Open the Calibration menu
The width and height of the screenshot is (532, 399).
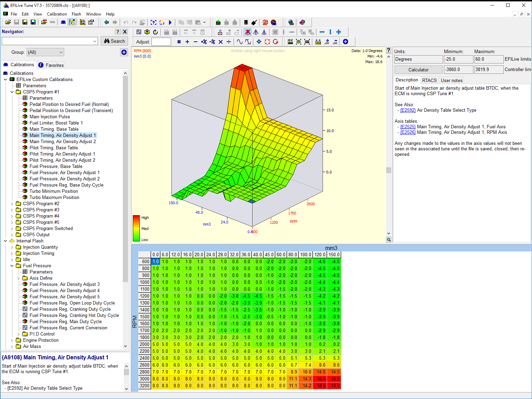click(x=57, y=14)
